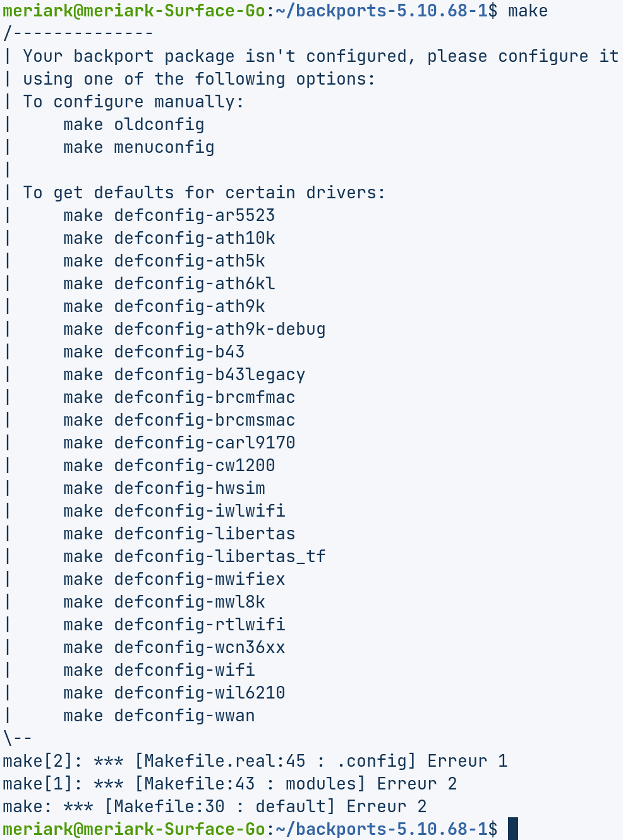Screen dimensions: 623x840
Task: Click on 'make defconfig-rtlwifi' text
Action: 174,625
